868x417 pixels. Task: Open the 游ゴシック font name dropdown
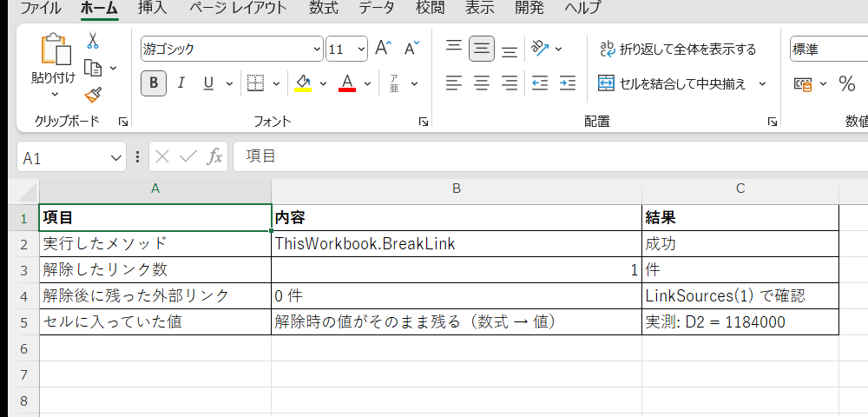[317, 50]
